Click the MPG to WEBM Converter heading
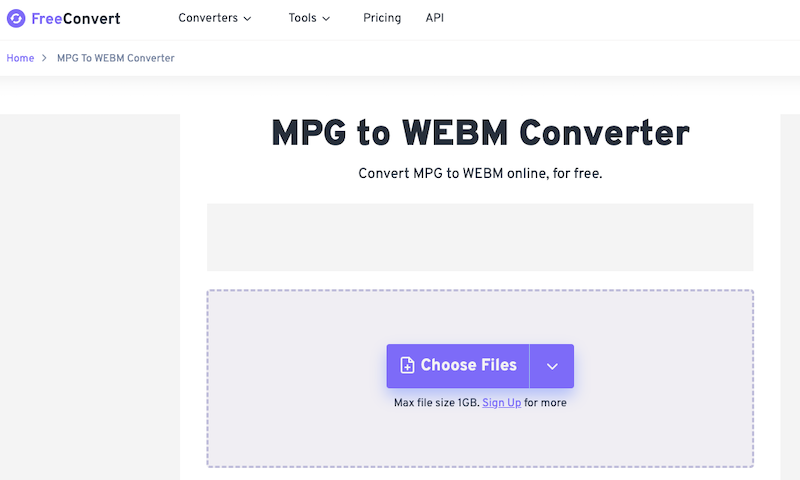800x480 pixels. pos(480,133)
